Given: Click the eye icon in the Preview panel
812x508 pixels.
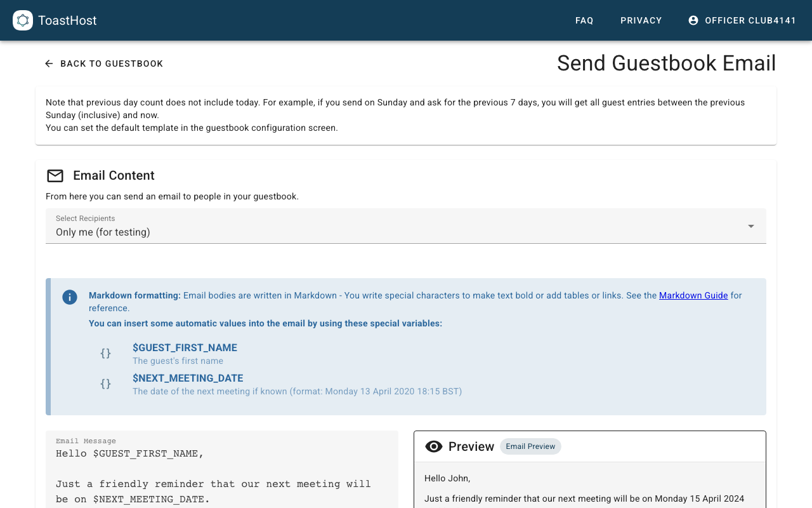Looking at the screenshot, I should tap(434, 446).
